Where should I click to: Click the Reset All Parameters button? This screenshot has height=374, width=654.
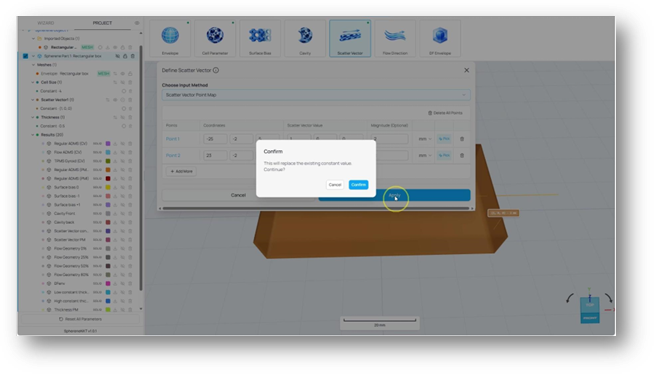tap(80, 319)
